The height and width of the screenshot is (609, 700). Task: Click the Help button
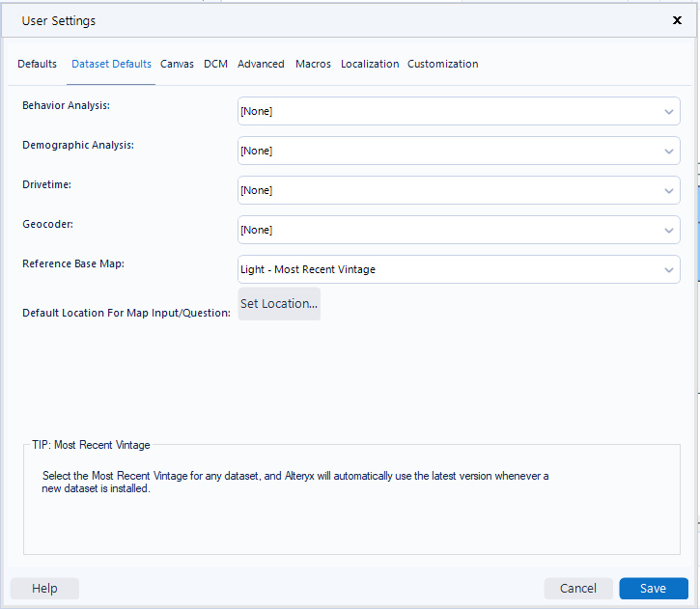[44, 589]
